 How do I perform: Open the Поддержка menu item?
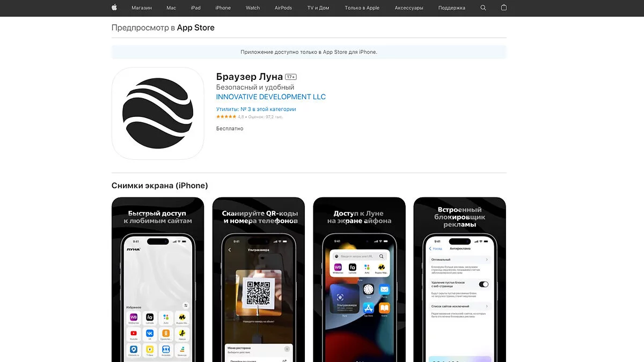click(452, 8)
